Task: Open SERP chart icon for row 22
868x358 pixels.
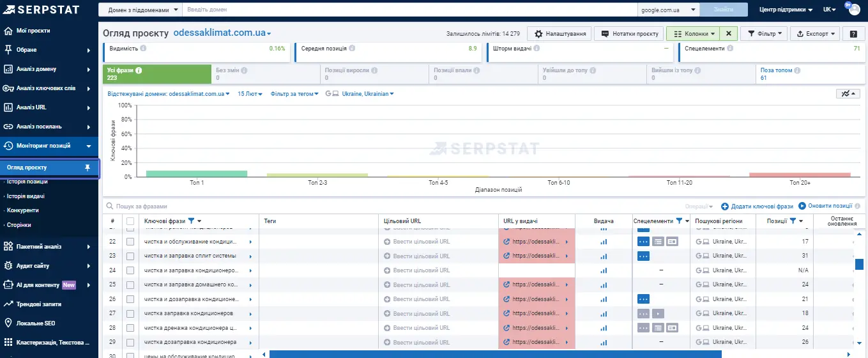Action: (x=604, y=242)
